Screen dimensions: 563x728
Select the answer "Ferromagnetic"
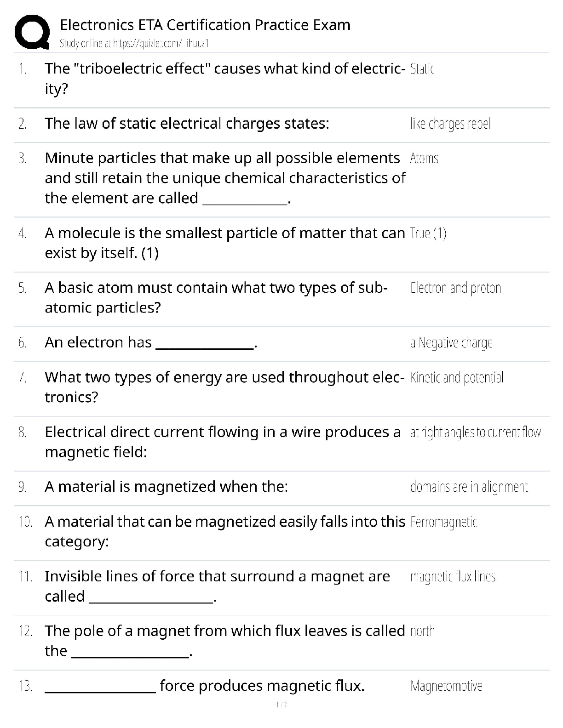[x=443, y=522]
